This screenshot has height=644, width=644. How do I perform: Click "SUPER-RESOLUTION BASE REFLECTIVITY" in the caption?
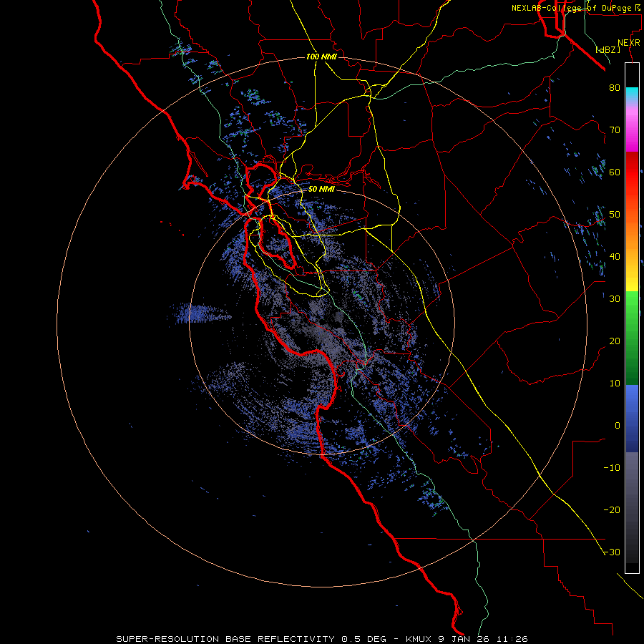[x=225, y=639]
